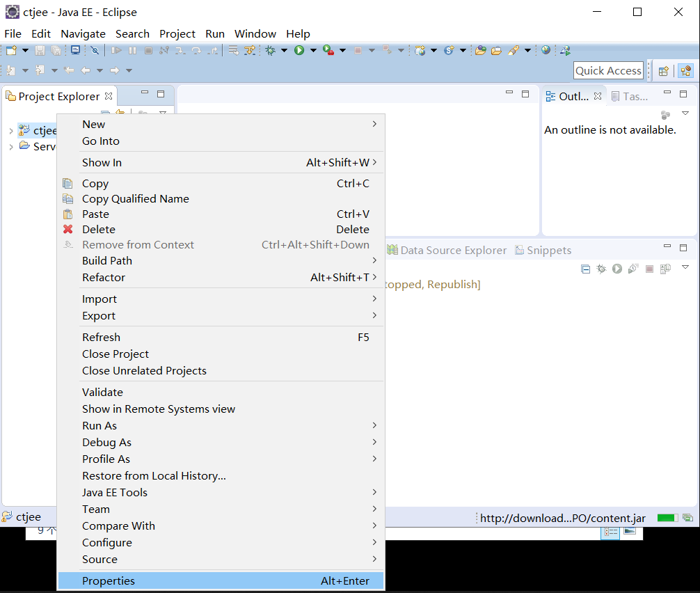Open the Build Path submenu
This screenshot has width=700, height=593.
[221, 261]
